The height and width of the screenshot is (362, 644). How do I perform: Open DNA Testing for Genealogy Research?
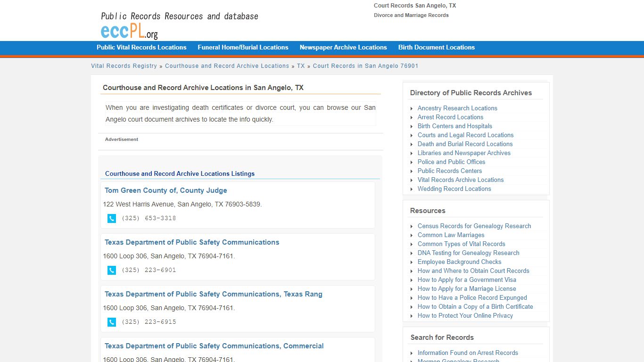click(469, 253)
